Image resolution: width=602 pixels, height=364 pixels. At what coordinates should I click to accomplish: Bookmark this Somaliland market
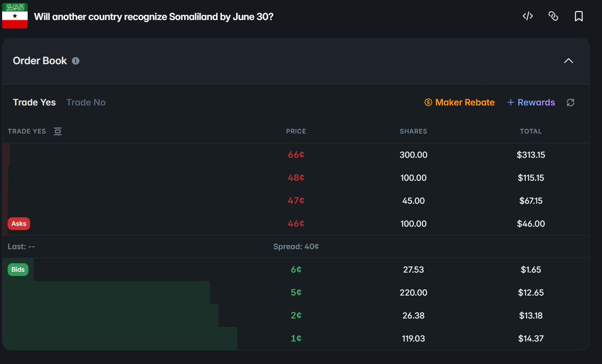[578, 16]
